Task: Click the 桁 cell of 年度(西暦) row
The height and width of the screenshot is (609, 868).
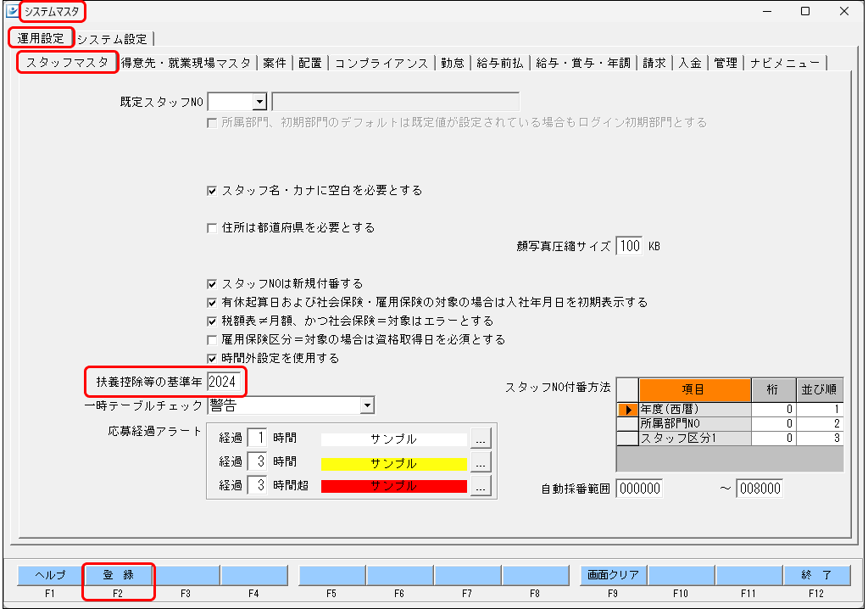Action: (773, 410)
